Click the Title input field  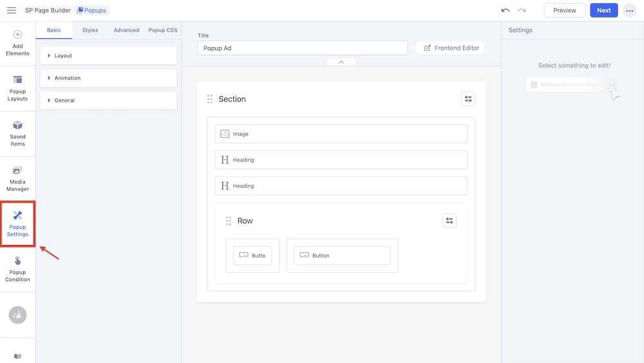[302, 48]
